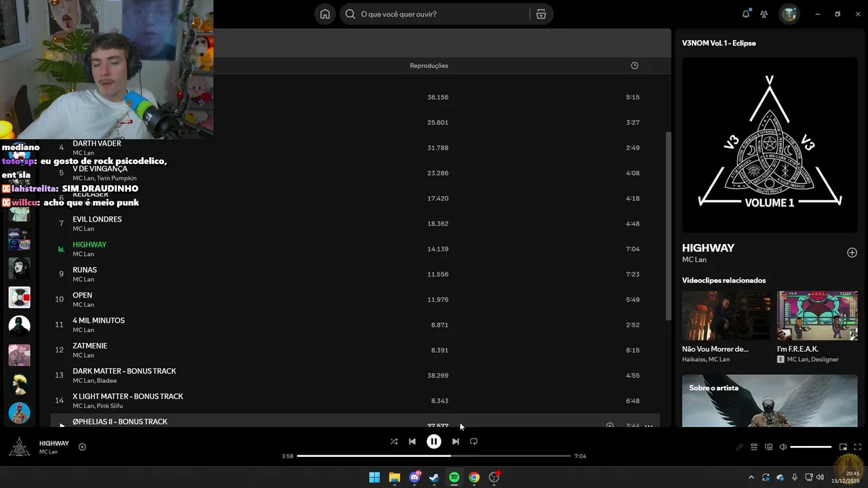Play ØPHELIAS II with row play arrow
Screen dimensions: 868x488
(61, 425)
